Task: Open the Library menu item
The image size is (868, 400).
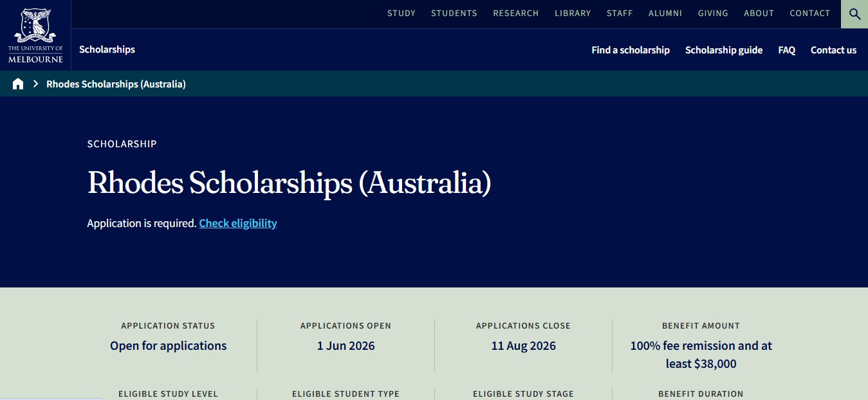Action: (573, 14)
